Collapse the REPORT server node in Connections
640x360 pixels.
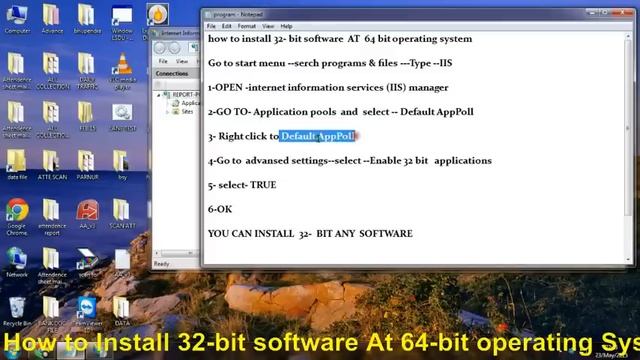[x=158, y=95]
